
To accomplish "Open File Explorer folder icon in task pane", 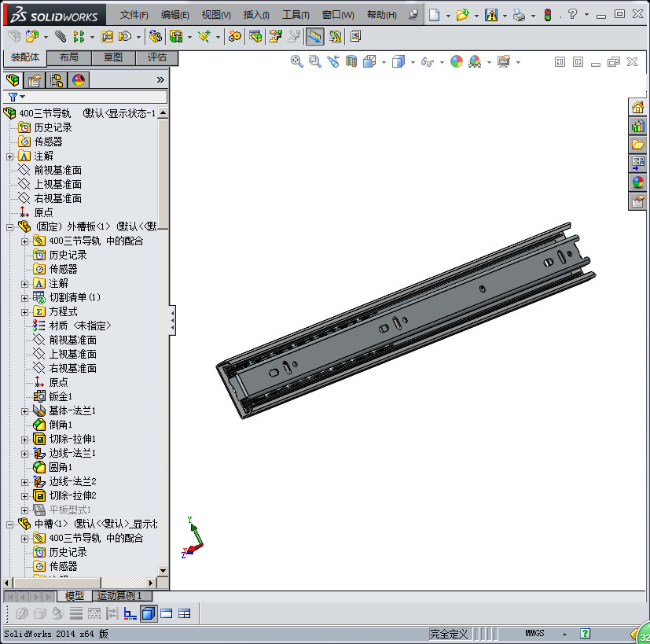I will pyautogui.click(x=637, y=145).
